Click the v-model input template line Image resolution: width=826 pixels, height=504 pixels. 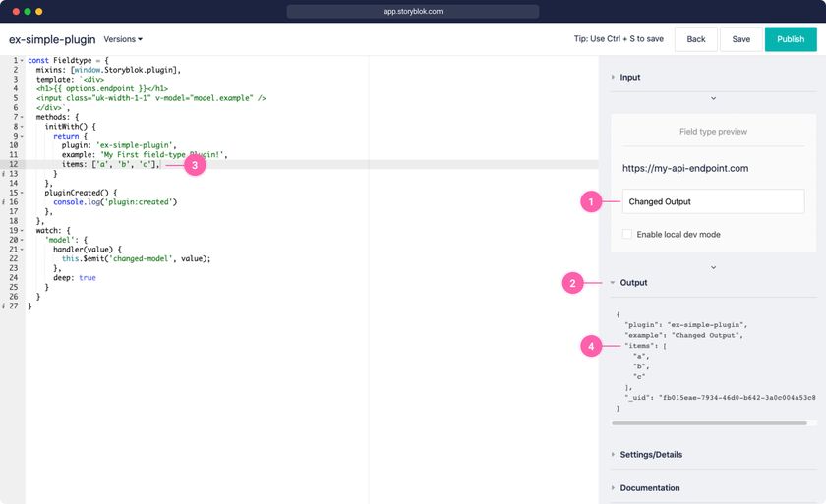click(151, 98)
